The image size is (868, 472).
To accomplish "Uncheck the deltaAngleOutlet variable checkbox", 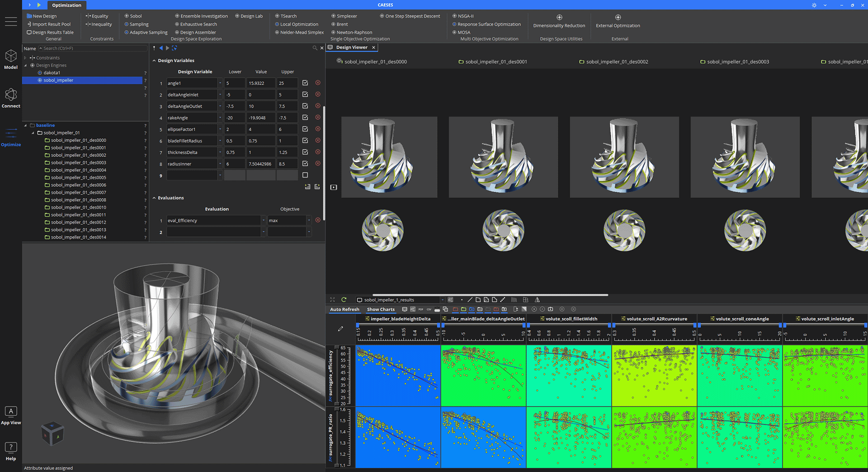I will [x=305, y=106].
